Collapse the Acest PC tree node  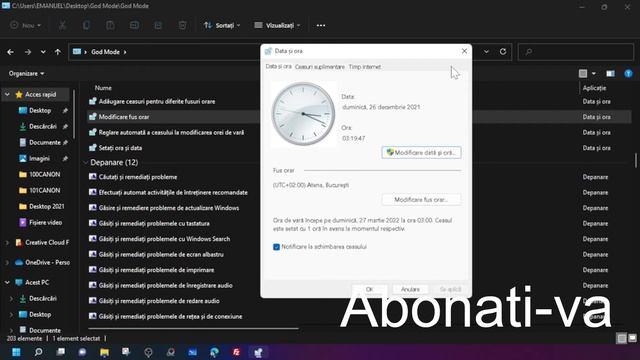[7, 282]
